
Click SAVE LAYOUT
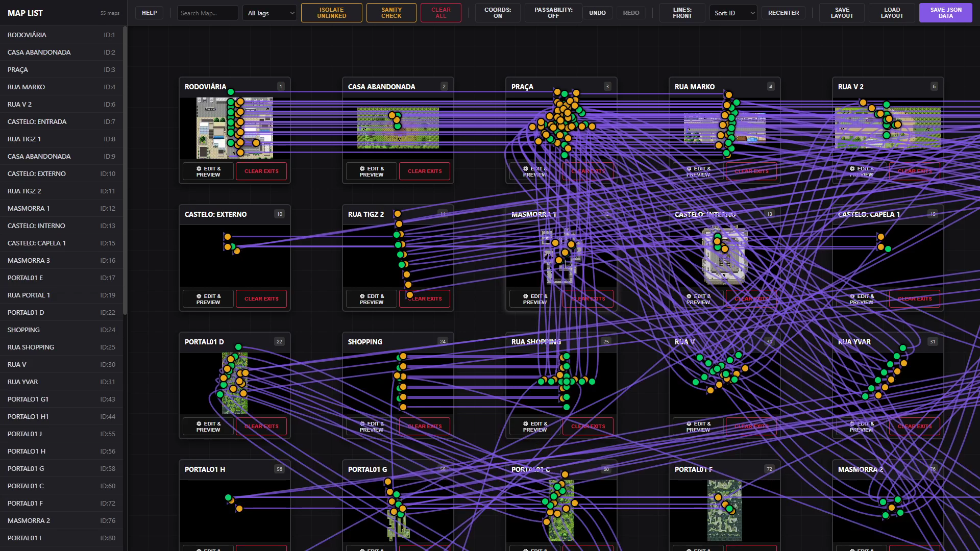pyautogui.click(x=842, y=13)
